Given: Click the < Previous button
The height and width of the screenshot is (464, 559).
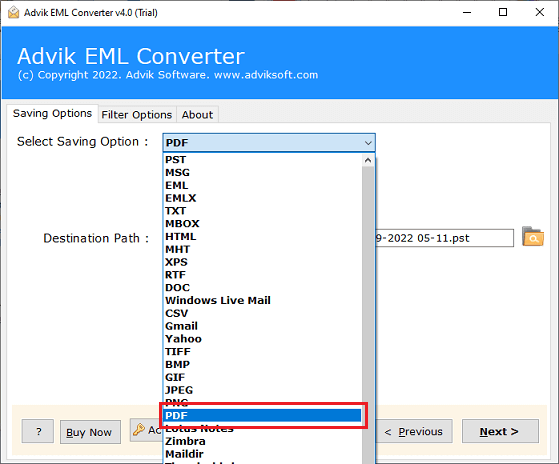Looking at the screenshot, I should point(414,431).
